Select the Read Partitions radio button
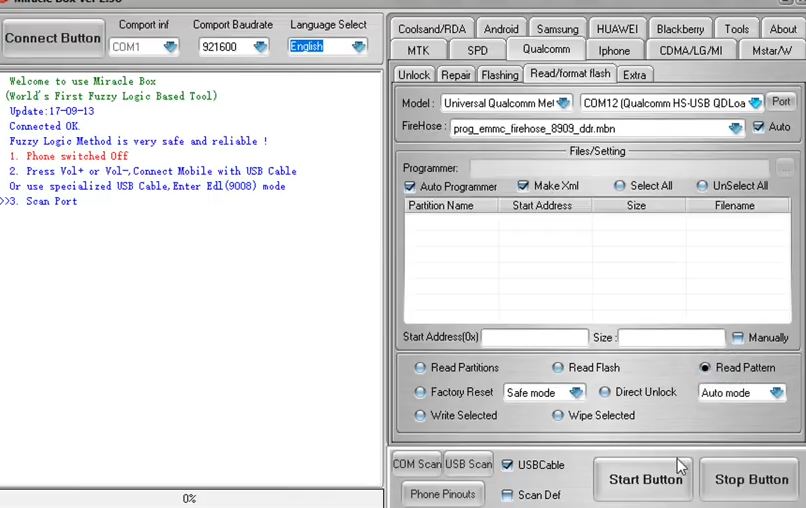This screenshot has height=508, width=806. (x=420, y=368)
